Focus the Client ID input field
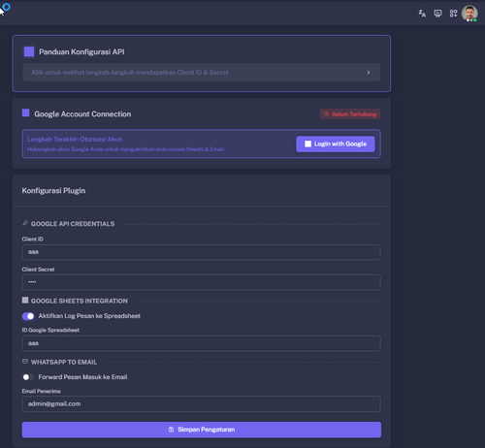Image resolution: width=485 pixels, height=448 pixels. tap(201, 252)
